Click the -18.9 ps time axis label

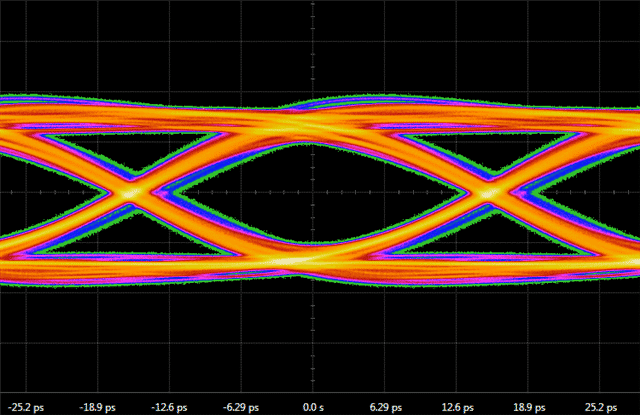click(x=98, y=407)
